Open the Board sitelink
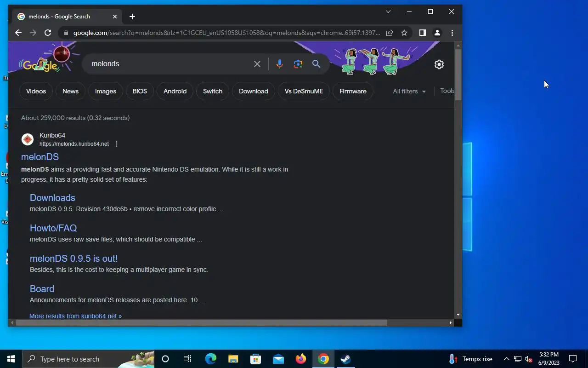588x368 pixels. (42, 289)
